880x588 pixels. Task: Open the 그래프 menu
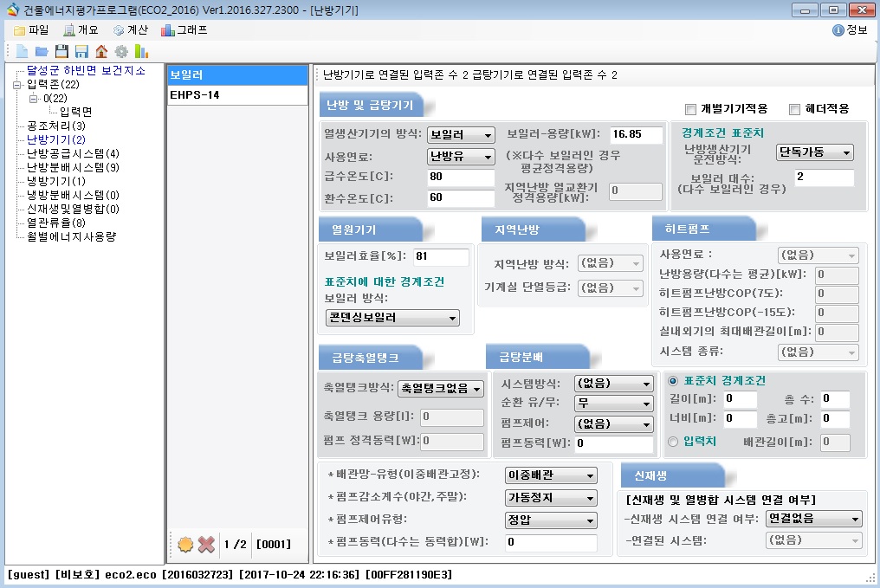tap(184, 29)
